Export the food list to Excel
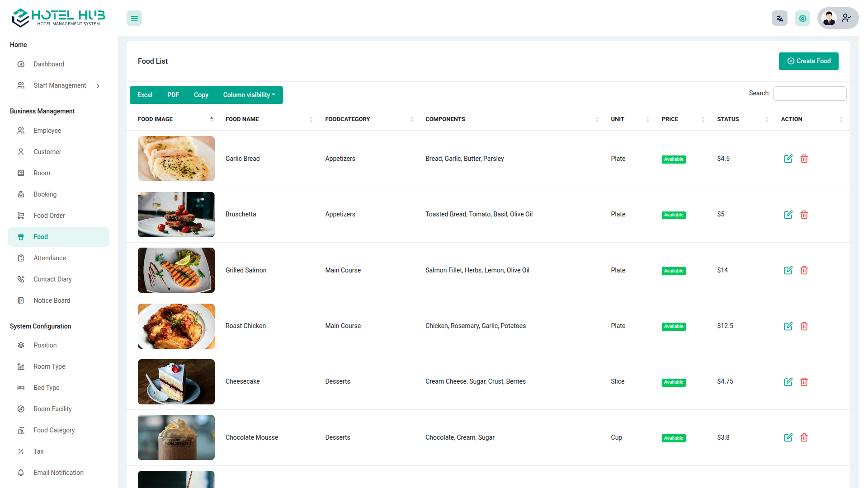This screenshot has height=488, width=868. pyautogui.click(x=145, y=95)
